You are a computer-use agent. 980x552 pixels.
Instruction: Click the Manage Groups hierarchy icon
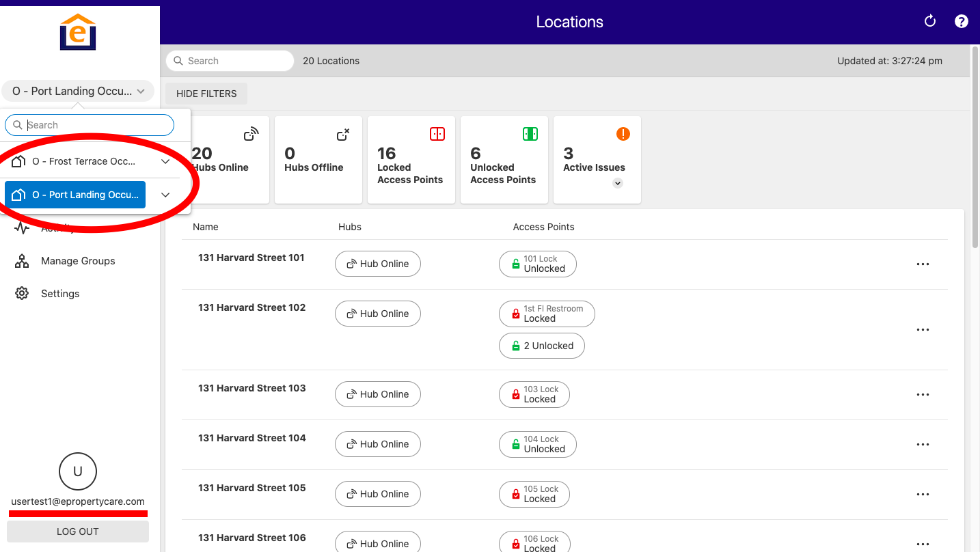tap(22, 261)
